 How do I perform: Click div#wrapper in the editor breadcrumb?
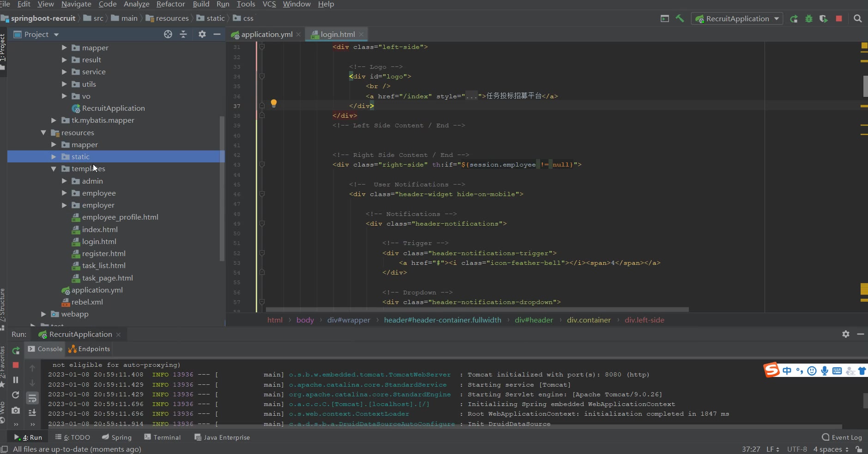(349, 320)
